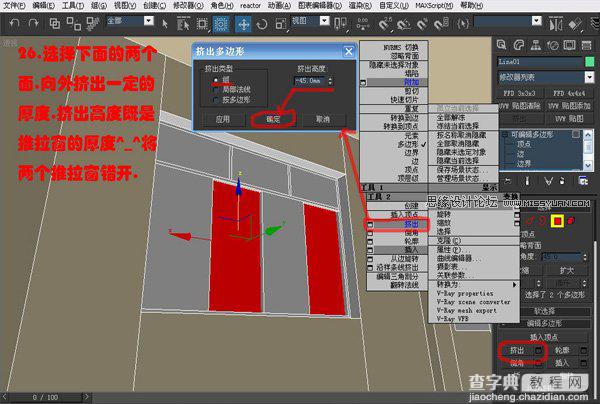Click the 挤出高度 value field
Screen dimensions: 600x404
(x=309, y=81)
